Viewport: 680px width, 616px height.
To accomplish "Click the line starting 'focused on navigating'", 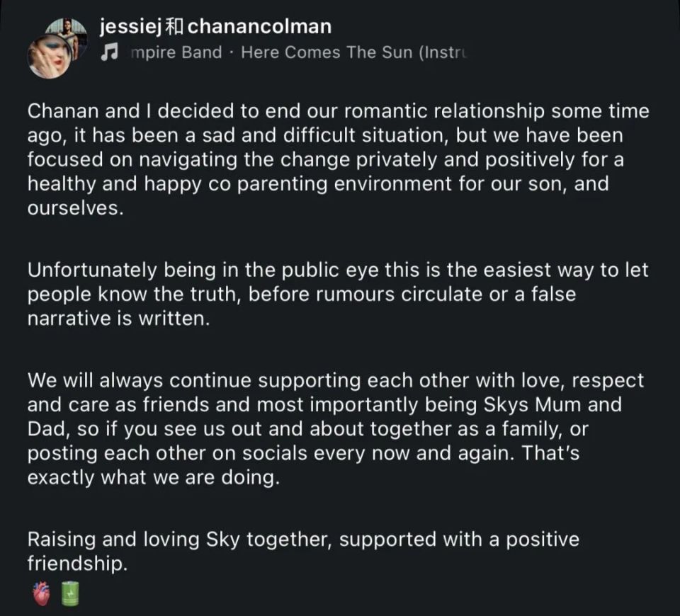I will pos(326,159).
